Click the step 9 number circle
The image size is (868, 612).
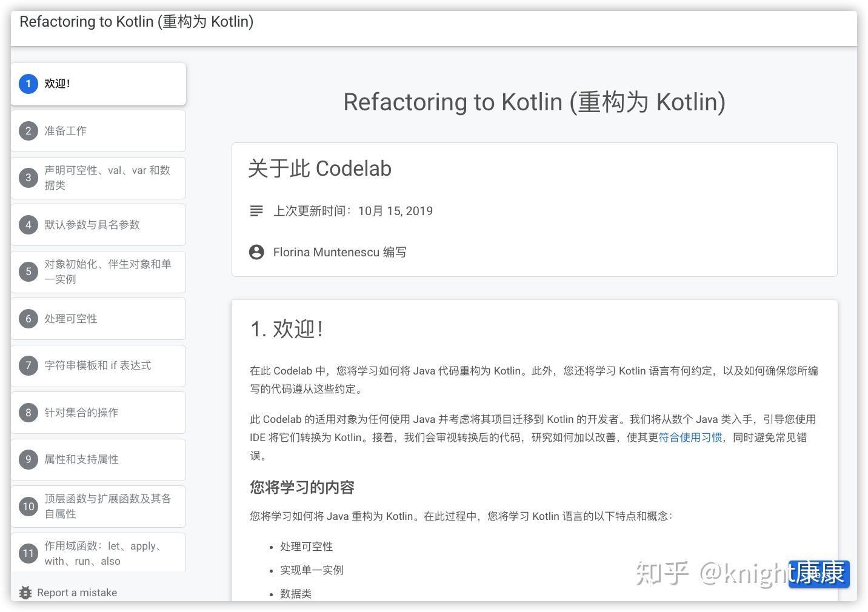pos(28,459)
